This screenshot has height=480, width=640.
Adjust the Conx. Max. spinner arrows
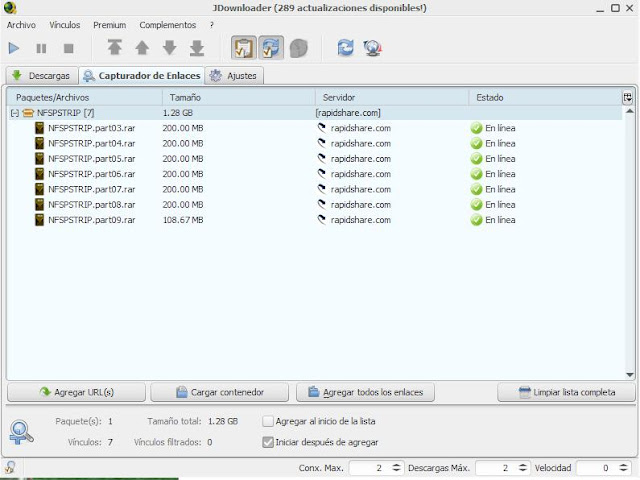(396, 468)
